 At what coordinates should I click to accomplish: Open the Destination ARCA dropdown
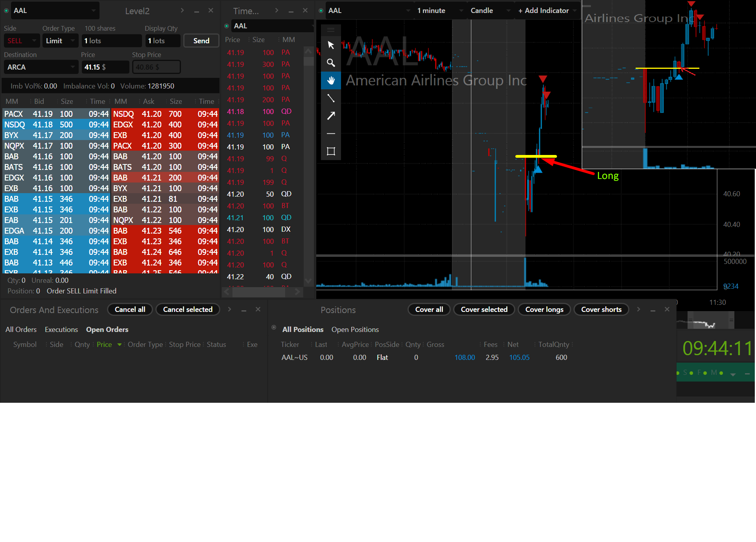pos(41,67)
